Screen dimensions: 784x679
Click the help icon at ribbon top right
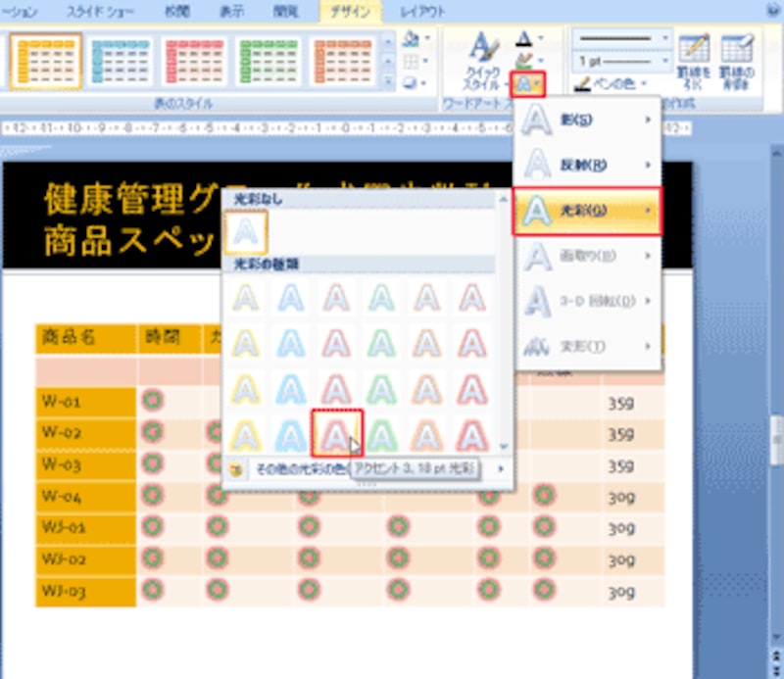coord(773,10)
